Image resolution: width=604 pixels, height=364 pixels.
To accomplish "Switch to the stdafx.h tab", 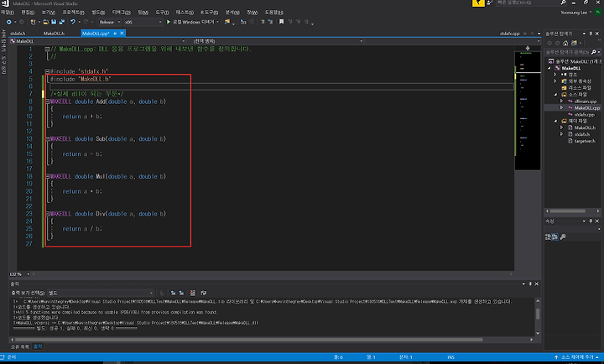I will (18, 34).
